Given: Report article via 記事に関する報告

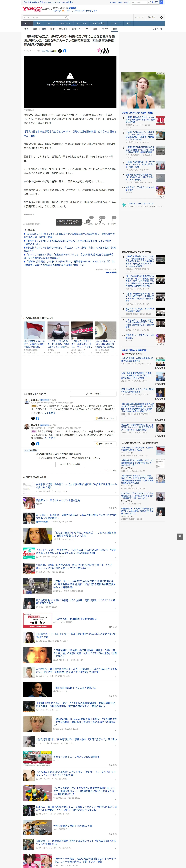Looking at the screenshot, I should click(31, 224).
